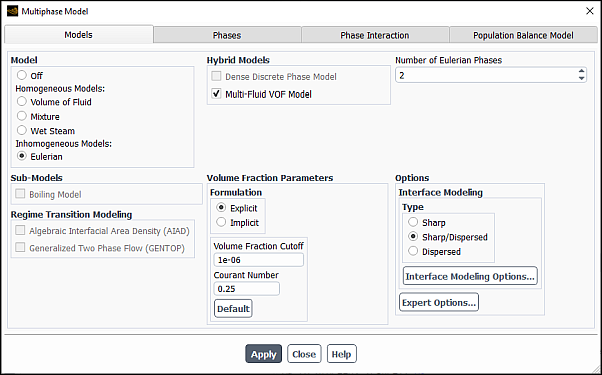
Task: Open Interface Modeling Options dialog
Action: coord(470,276)
